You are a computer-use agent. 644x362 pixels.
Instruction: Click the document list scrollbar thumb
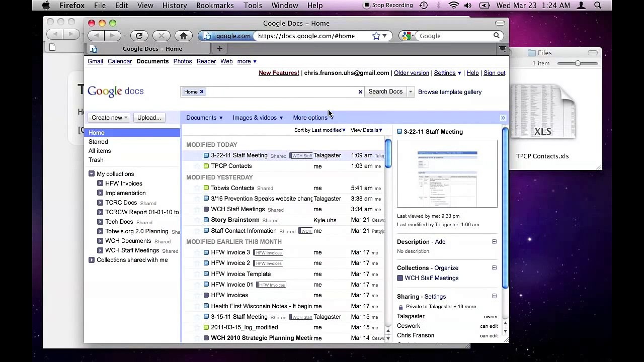(x=388, y=153)
